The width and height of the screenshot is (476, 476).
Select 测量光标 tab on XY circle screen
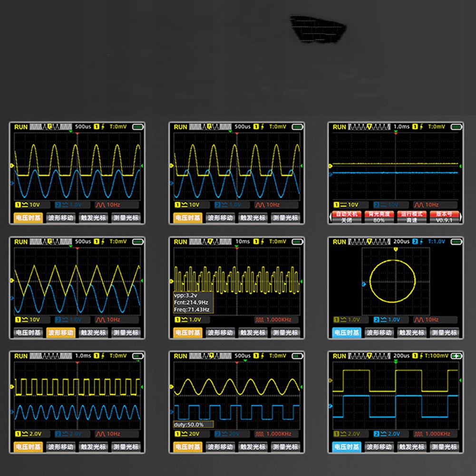(444, 332)
